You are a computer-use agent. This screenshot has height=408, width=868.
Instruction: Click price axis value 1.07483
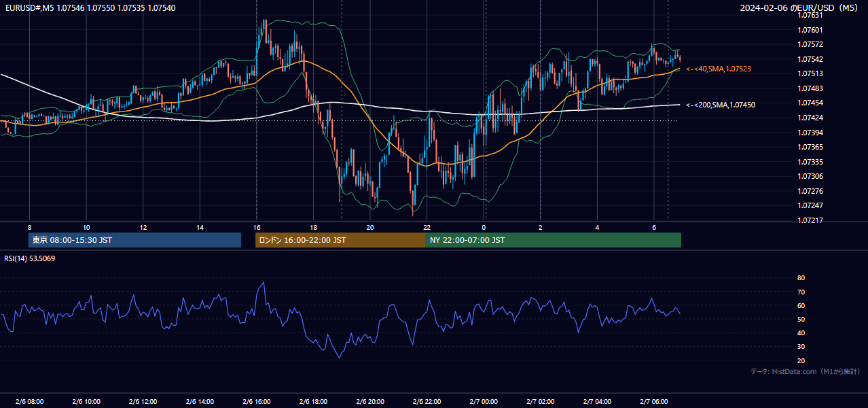click(810, 88)
